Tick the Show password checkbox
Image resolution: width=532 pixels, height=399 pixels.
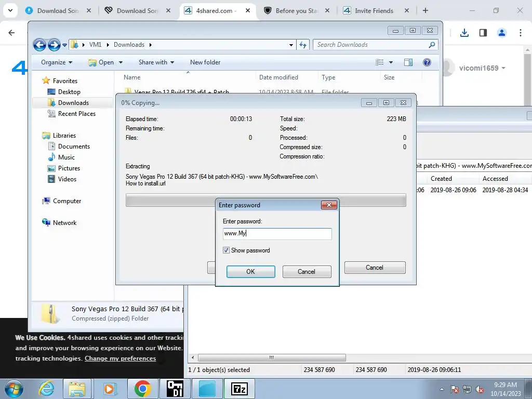click(x=226, y=250)
